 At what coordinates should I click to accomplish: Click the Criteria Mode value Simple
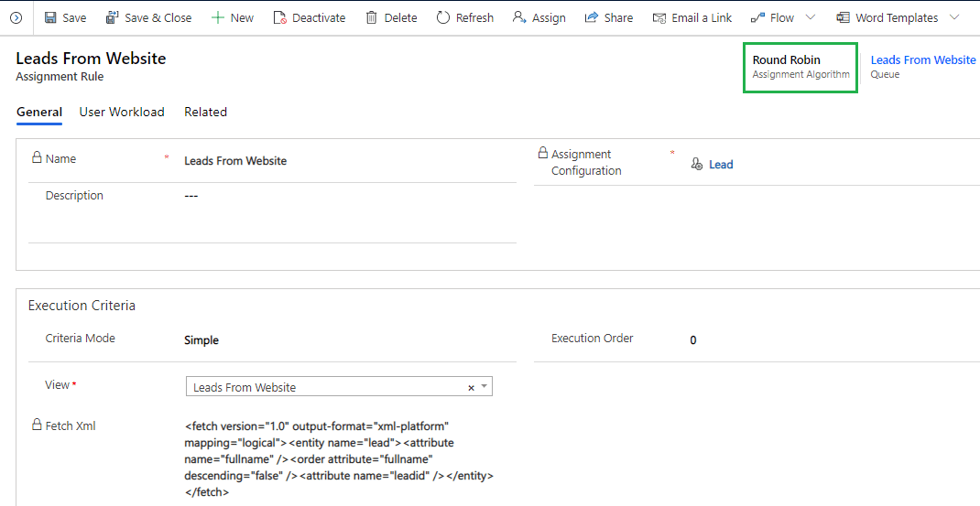pyautogui.click(x=201, y=340)
